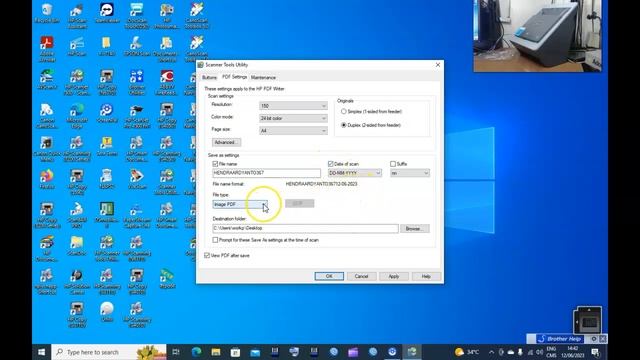Show hidden system tray icons
Viewport: 640px width, 360px height.
click(491, 352)
